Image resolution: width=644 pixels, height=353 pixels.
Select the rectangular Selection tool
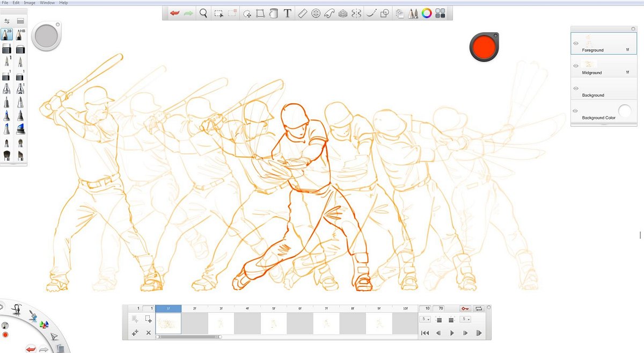(x=219, y=13)
